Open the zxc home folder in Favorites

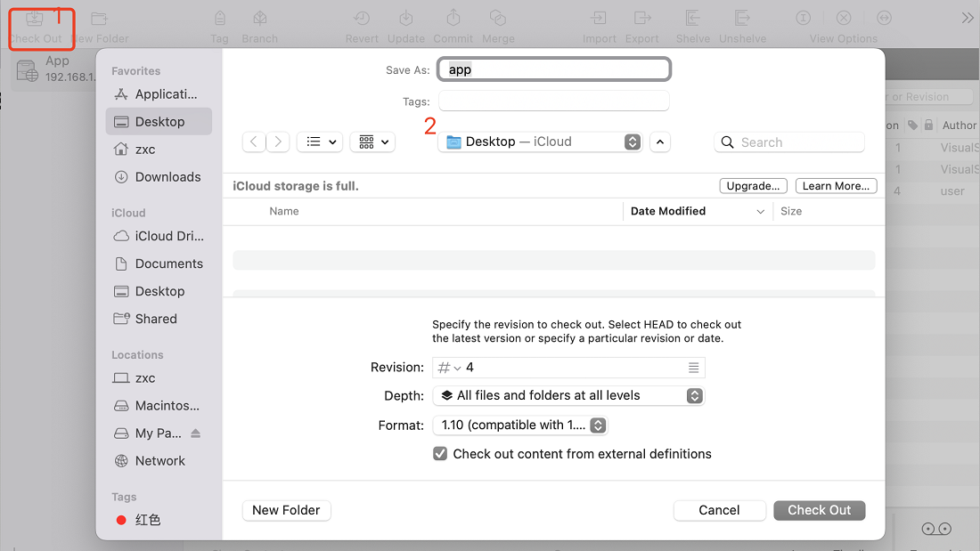[x=159, y=150]
